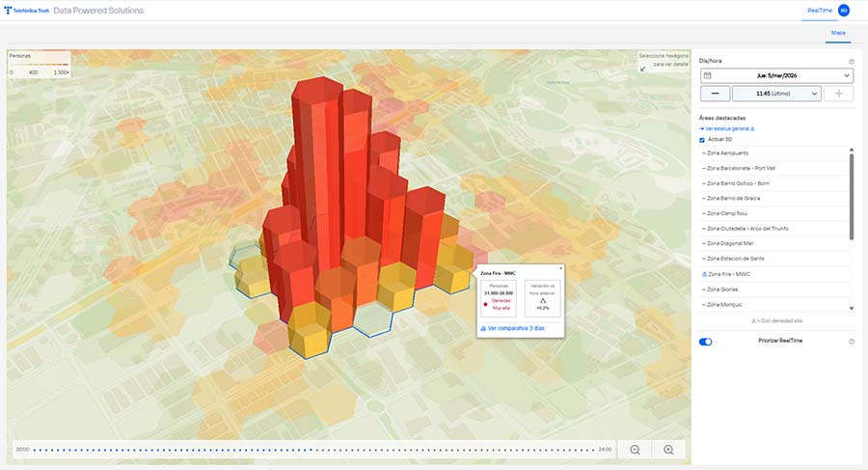Click the calendar icon in date field
This screenshot has width=868, height=470.
708,75
